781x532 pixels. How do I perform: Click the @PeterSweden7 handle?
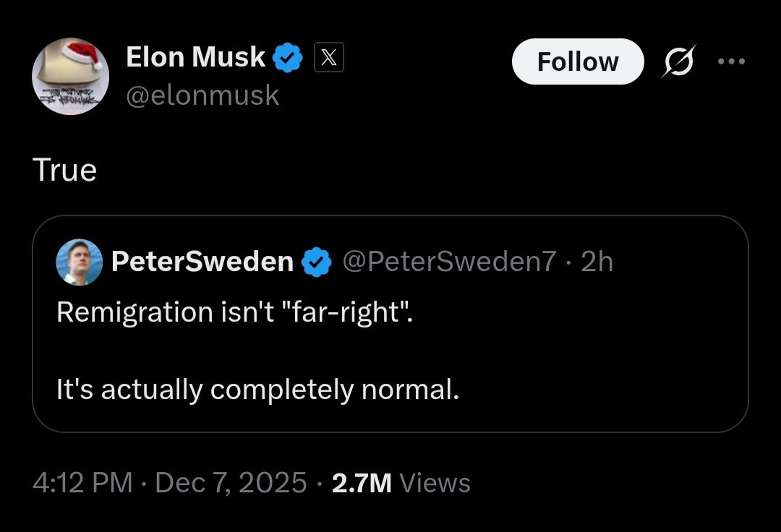[448, 262]
